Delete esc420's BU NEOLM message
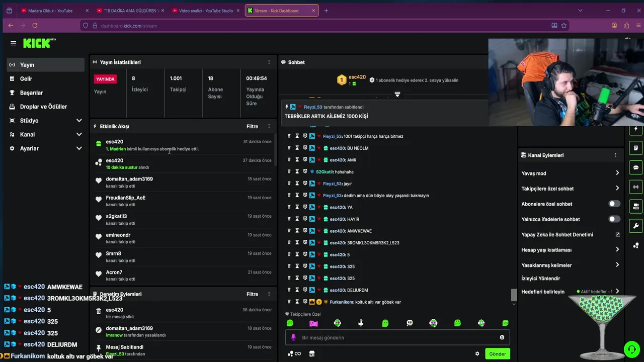Image resolution: width=644 pixels, height=362 pixels. [x=289, y=148]
